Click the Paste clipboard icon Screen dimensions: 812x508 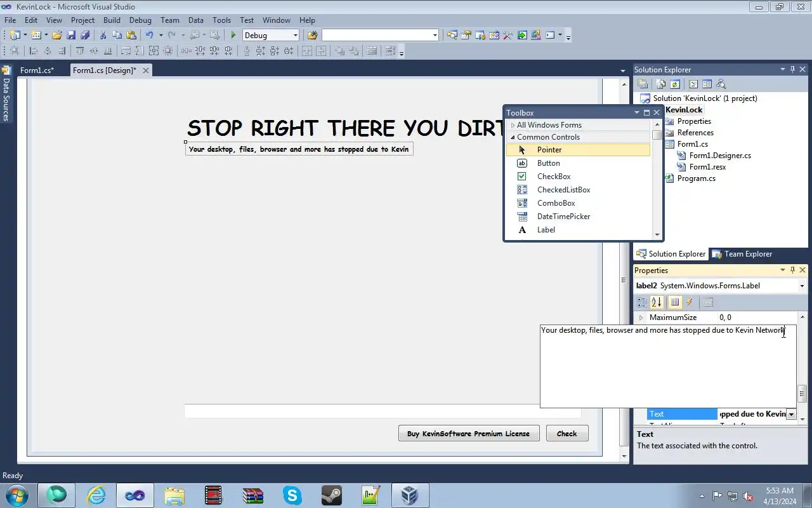[131, 35]
